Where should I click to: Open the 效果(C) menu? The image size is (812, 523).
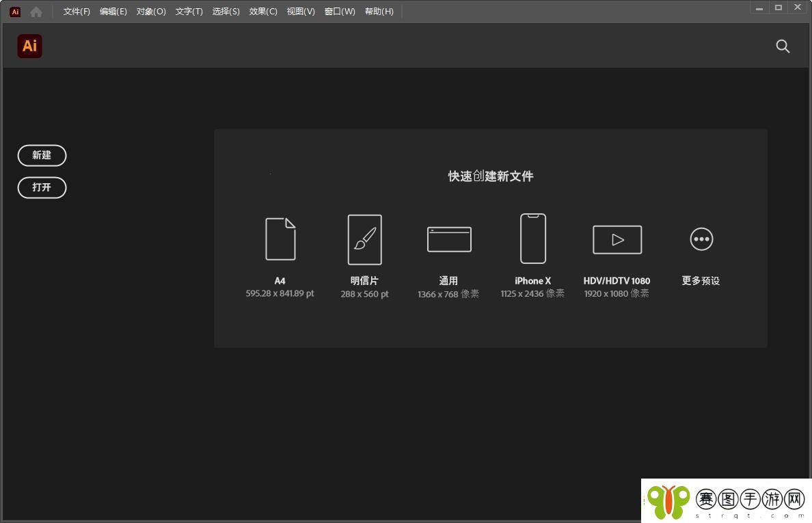[263, 12]
